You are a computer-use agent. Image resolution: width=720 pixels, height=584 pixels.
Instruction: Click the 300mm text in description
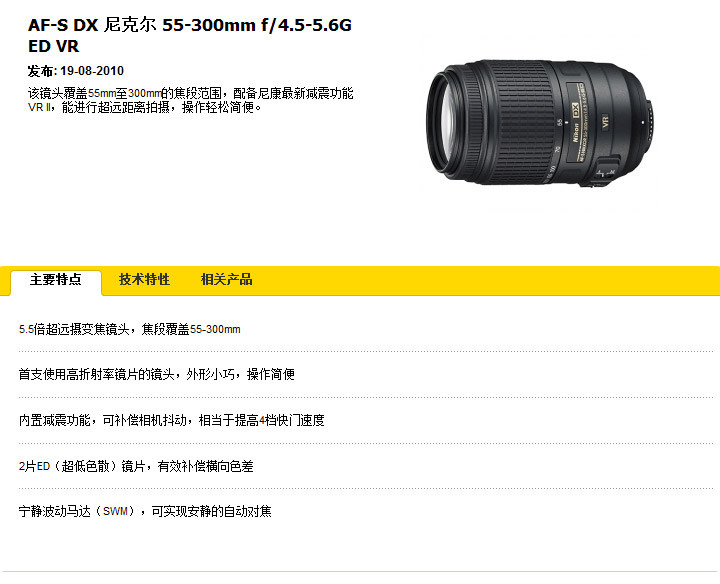point(144,94)
